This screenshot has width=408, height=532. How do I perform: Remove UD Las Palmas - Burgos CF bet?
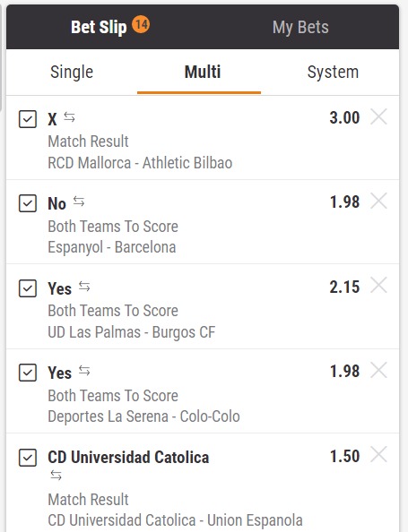[378, 286]
